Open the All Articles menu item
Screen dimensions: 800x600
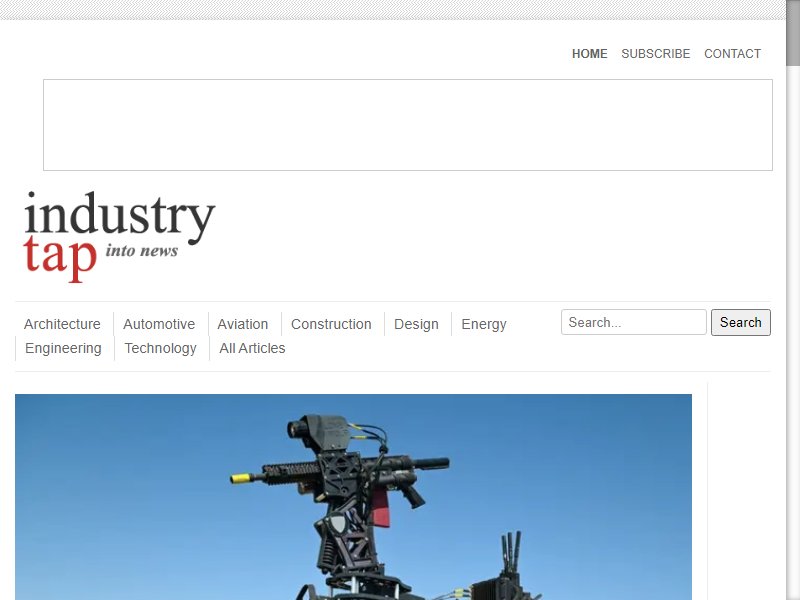(252, 348)
